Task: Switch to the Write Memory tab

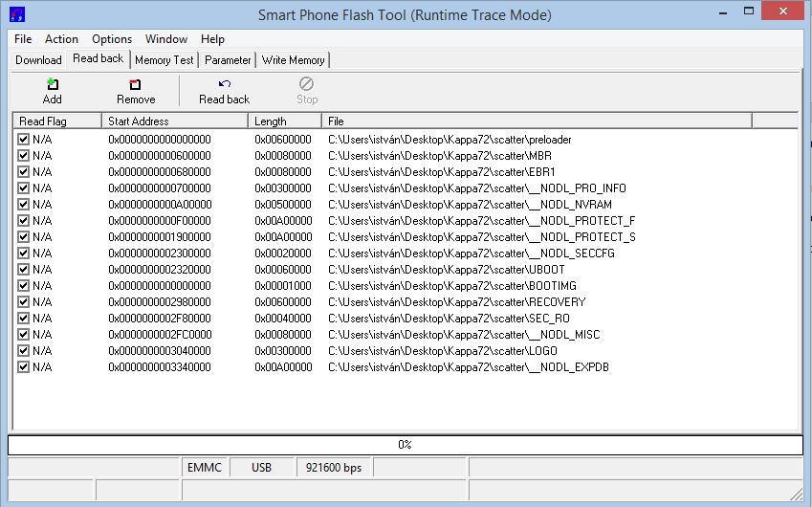Action: point(293,60)
